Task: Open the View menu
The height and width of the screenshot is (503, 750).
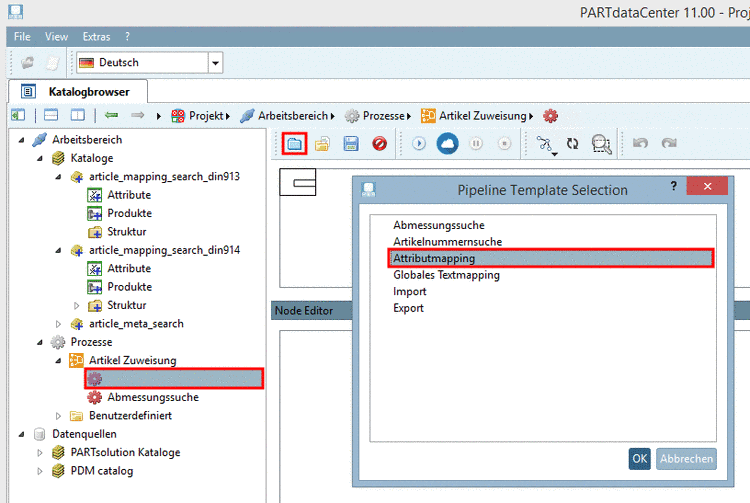Action: [x=56, y=36]
